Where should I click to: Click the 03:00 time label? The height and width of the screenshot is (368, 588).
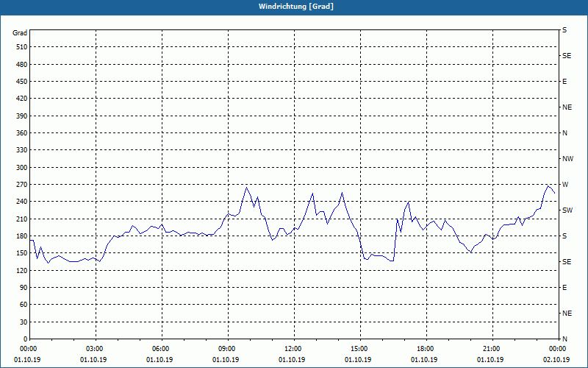[x=95, y=349]
